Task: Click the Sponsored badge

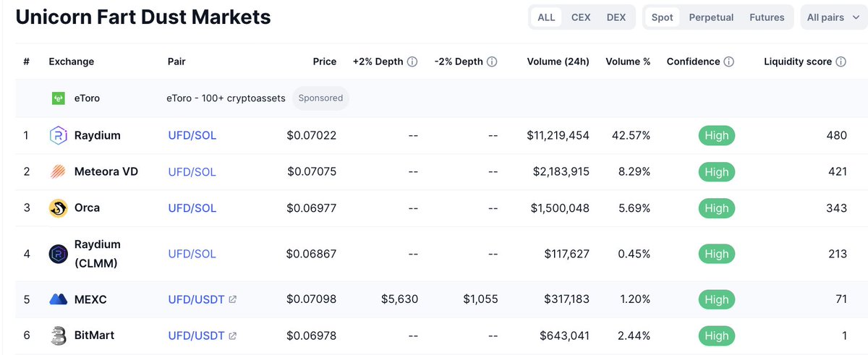Action: 320,98
